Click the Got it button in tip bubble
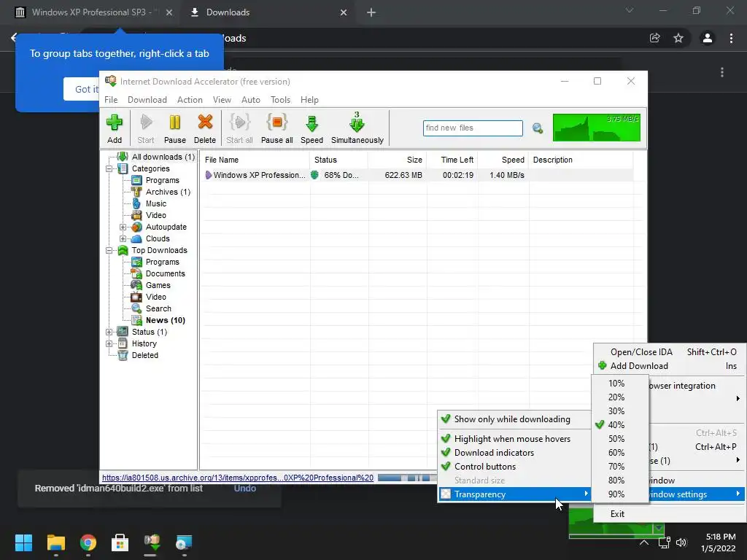747x560 pixels. pyautogui.click(x=82, y=89)
